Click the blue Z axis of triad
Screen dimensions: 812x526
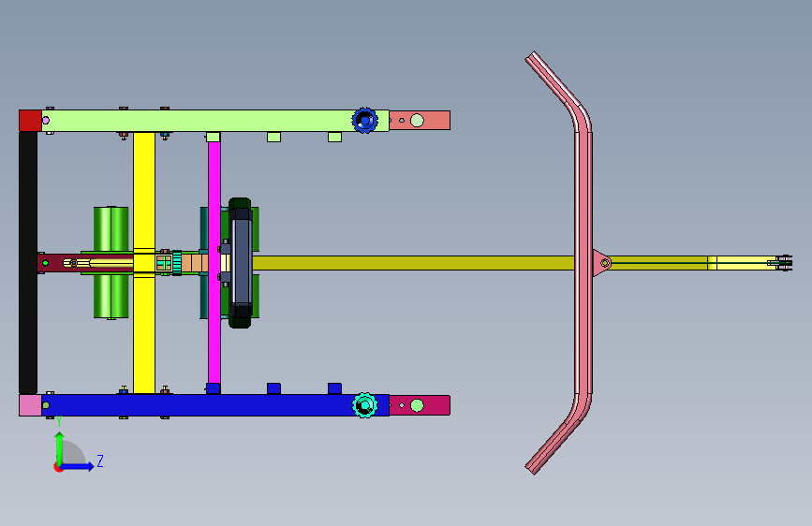click(x=78, y=466)
